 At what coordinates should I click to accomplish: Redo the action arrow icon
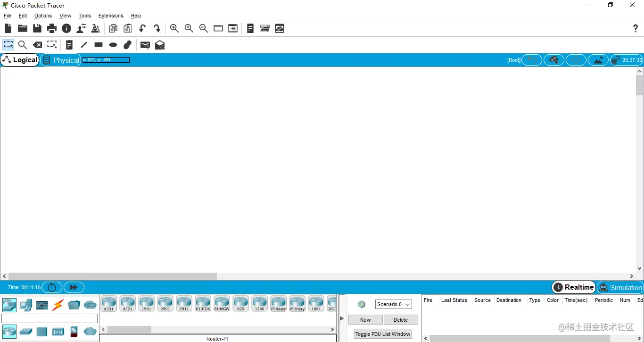tap(157, 28)
